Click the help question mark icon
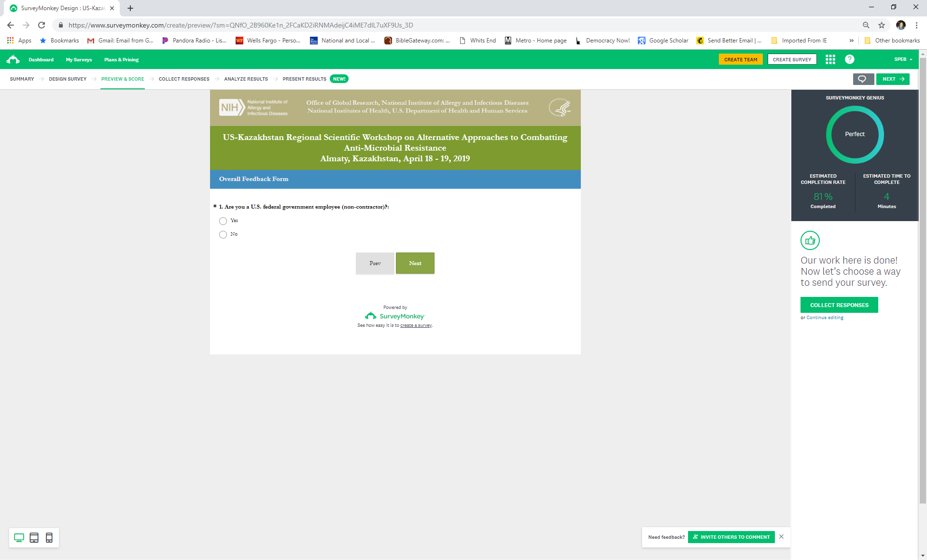Screen dimensions: 927x560 click(849, 59)
